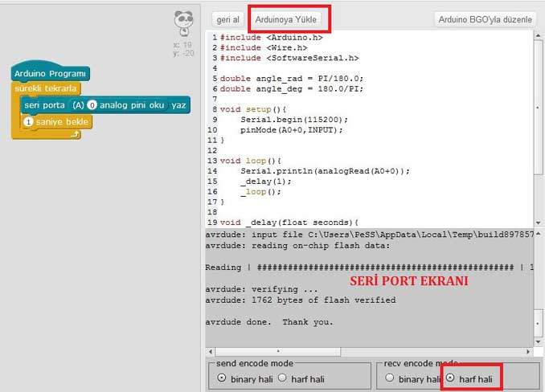545x392 pixels.
Task: Select the 'Arduino Programı' hat block
Action: [x=50, y=72]
